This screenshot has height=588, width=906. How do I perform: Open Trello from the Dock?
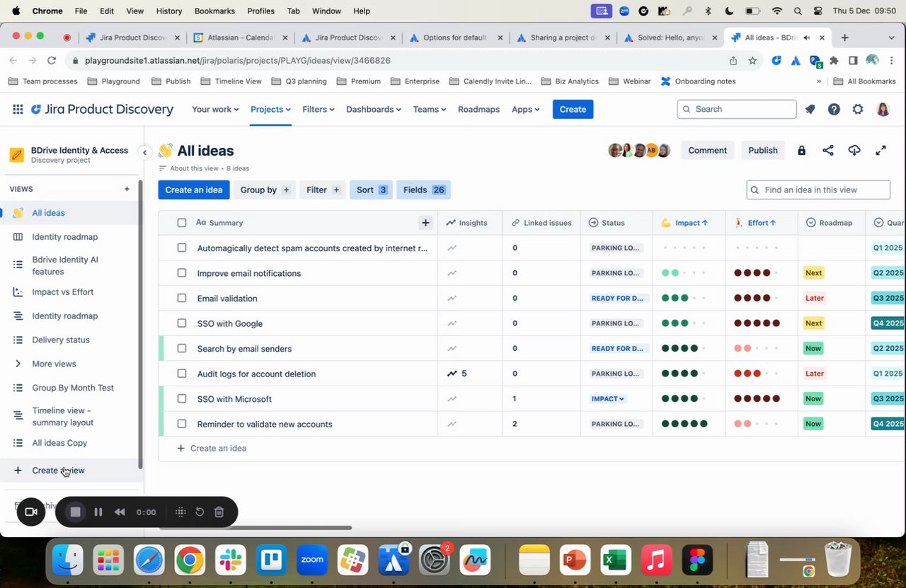(x=272, y=560)
